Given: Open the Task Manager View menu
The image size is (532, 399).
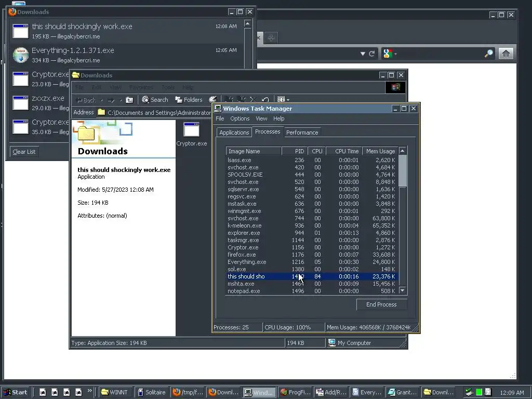Looking at the screenshot, I should pyautogui.click(x=261, y=118).
